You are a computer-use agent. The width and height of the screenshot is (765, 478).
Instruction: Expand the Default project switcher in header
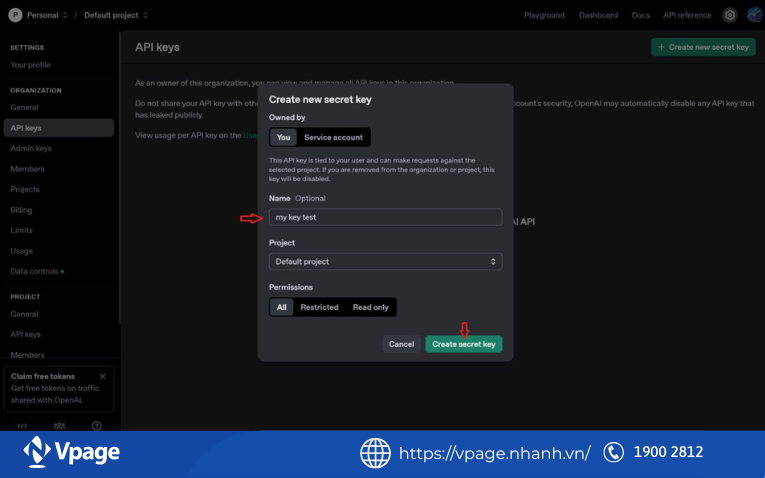pos(116,15)
